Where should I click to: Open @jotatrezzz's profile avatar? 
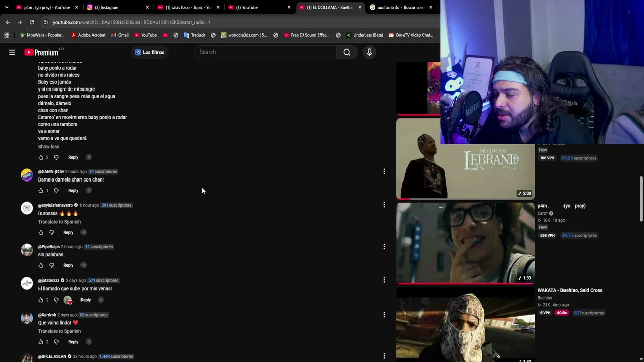27,283
